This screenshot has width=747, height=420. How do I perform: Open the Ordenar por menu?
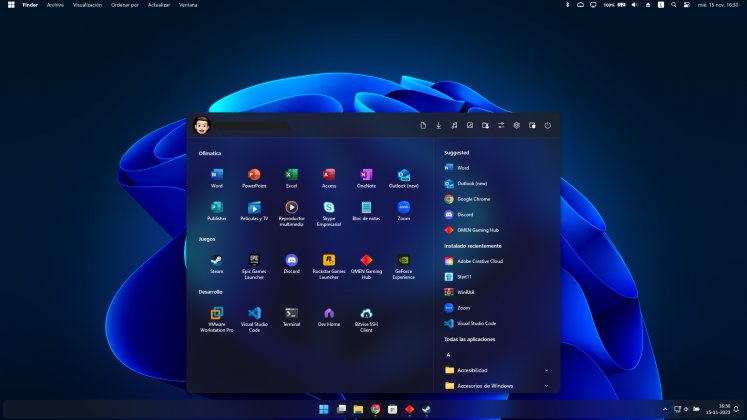[125, 5]
